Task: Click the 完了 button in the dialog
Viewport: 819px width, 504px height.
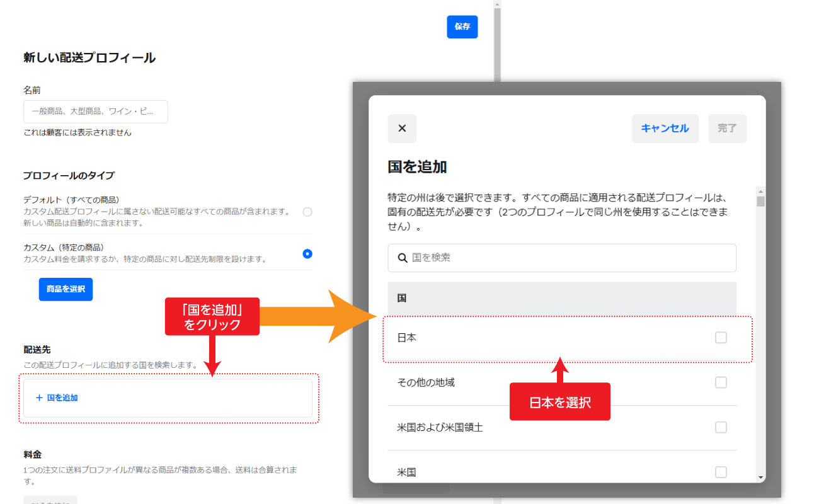Action: 727,129
